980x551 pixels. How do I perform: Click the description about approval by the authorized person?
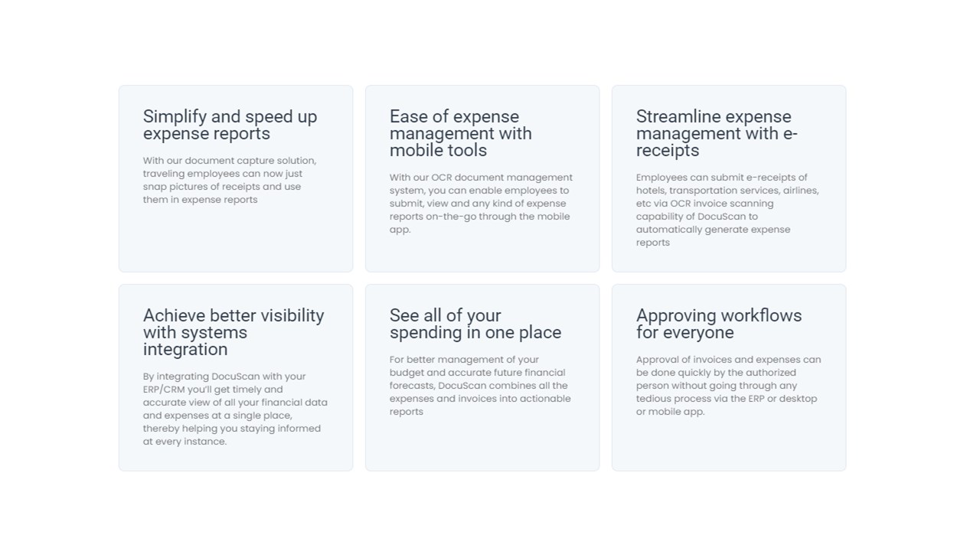point(727,386)
